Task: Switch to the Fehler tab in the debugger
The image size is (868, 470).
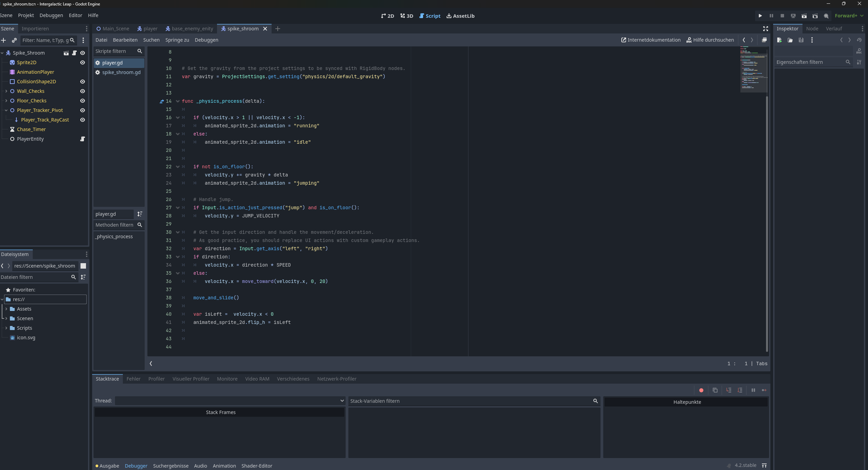Action: [133, 379]
